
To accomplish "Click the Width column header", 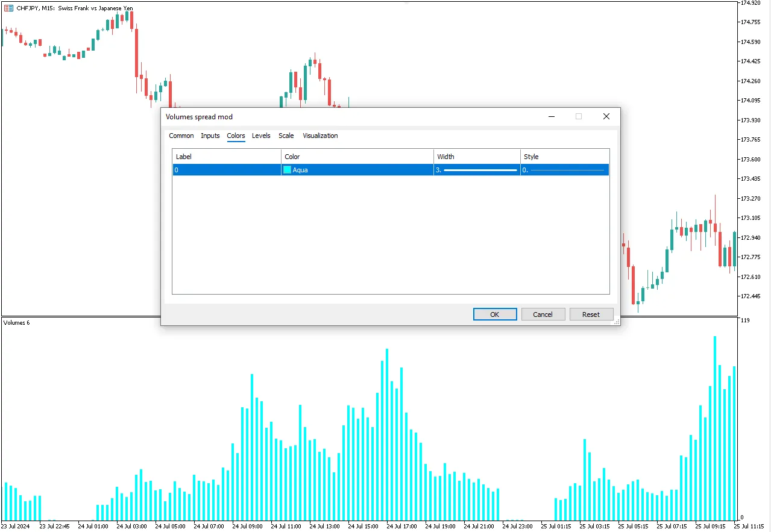I will click(477, 157).
